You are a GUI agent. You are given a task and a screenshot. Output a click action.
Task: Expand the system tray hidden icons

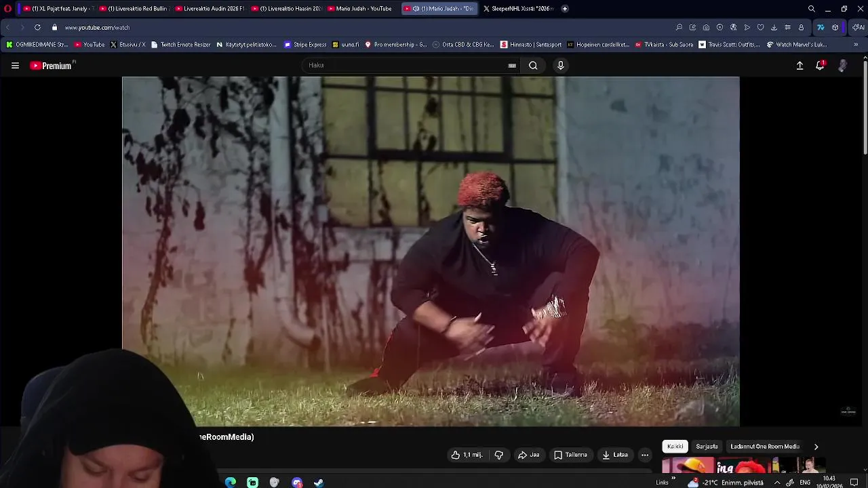coord(777,483)
